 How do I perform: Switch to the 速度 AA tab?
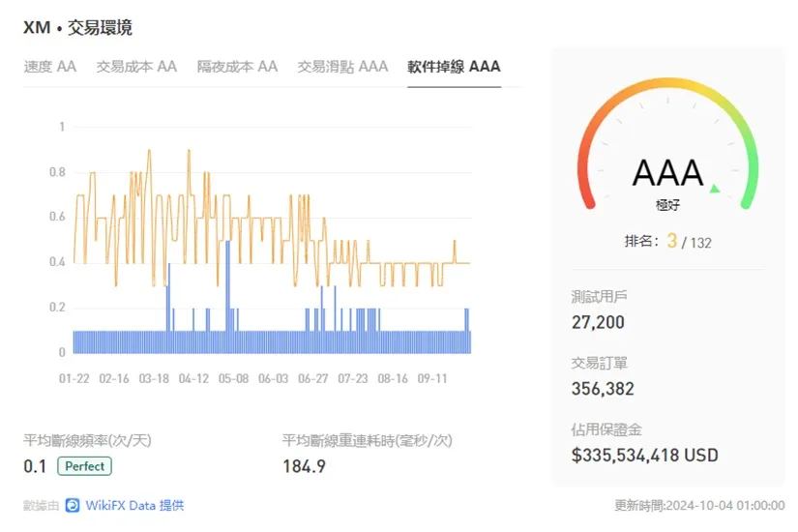(x=50, y=67)
